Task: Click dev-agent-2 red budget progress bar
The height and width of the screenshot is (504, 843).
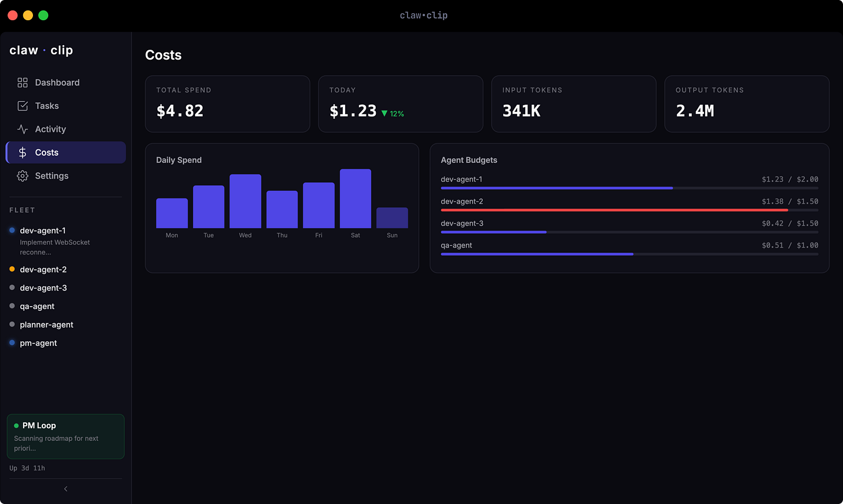Action: coord(629,210)
